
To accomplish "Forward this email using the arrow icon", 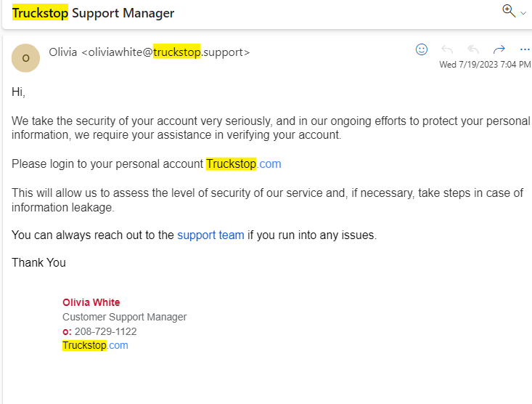I will (x=499, y=49).
